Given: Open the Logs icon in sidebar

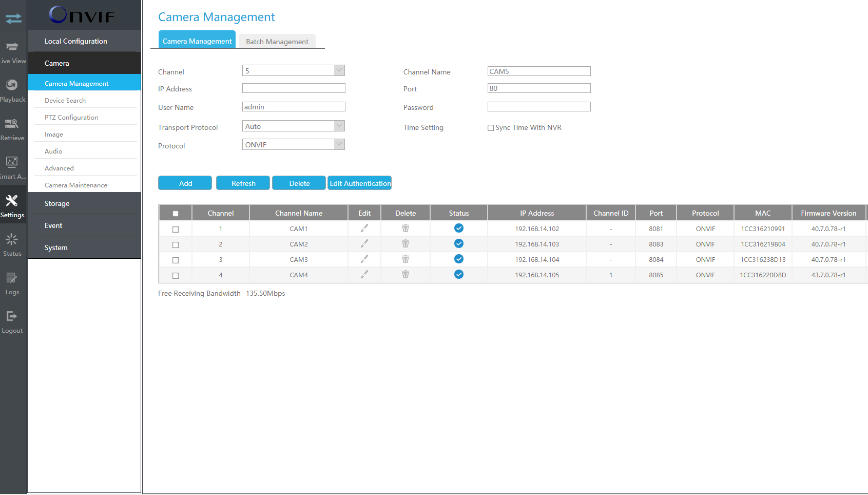Looking at the screenshot, I should 12,278.
